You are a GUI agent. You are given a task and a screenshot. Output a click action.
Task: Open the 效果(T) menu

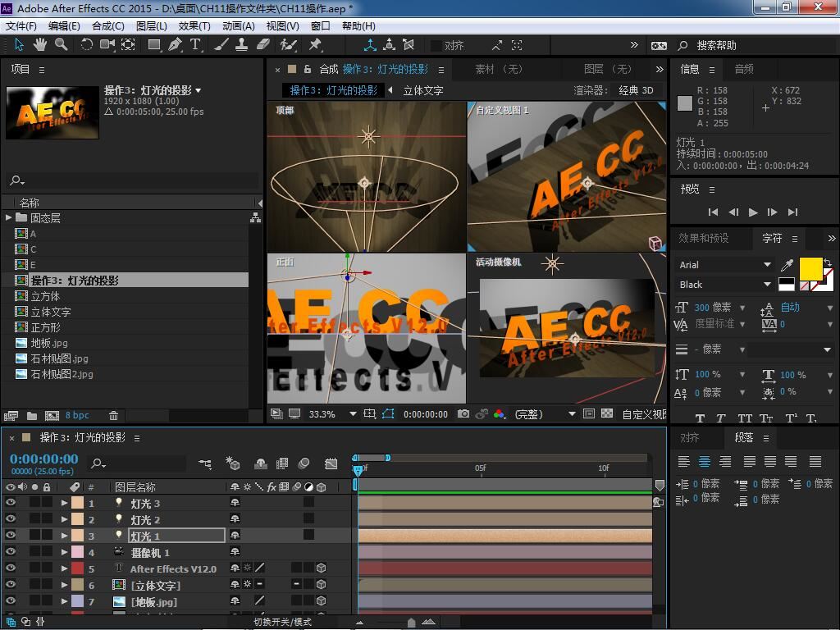click(x=194, y=25)
